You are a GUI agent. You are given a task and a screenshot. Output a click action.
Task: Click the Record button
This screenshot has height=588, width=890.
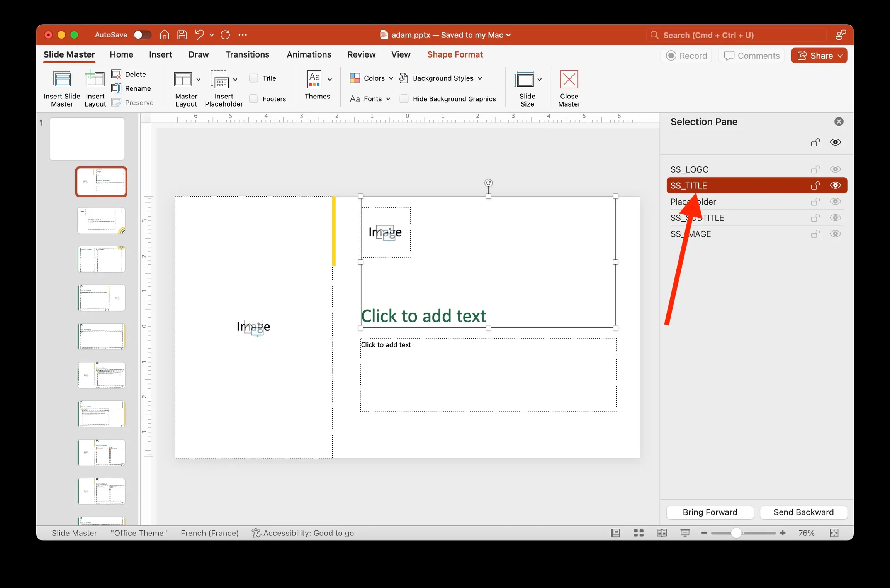tap(686, 56)
